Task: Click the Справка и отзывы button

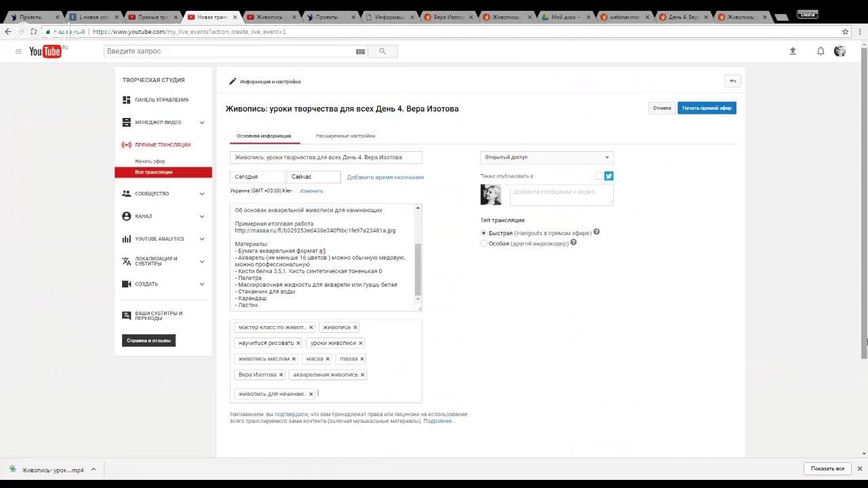Action: (149, 340)
